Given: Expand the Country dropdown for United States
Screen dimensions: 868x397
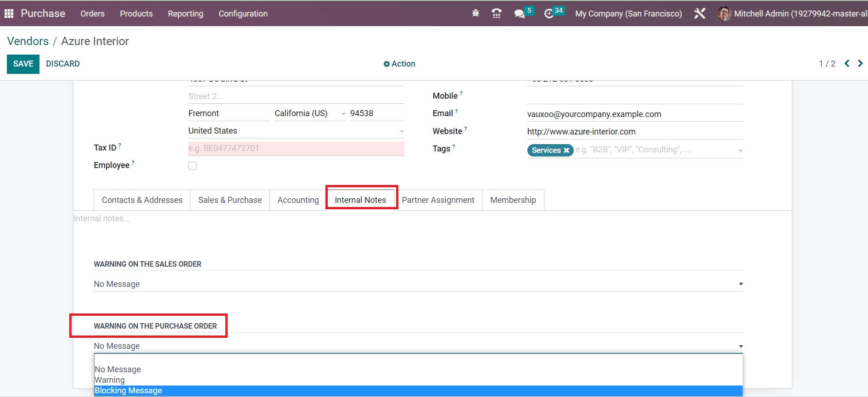Looking at the screenshot, I should (x=401, y=131).
